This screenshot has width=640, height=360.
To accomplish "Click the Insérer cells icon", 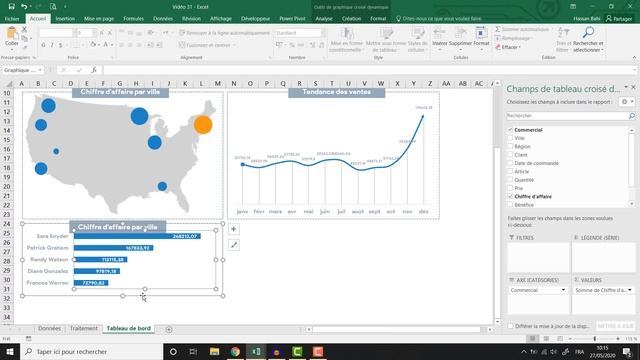I will (x=440, y=33).
